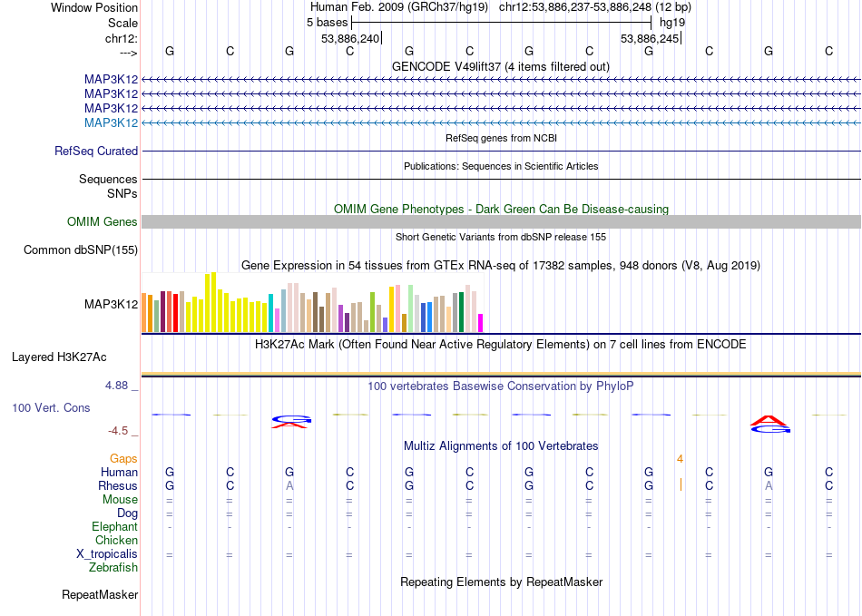Click the Rhesus species label
The image size is (862, 616).
coord(118,485)
